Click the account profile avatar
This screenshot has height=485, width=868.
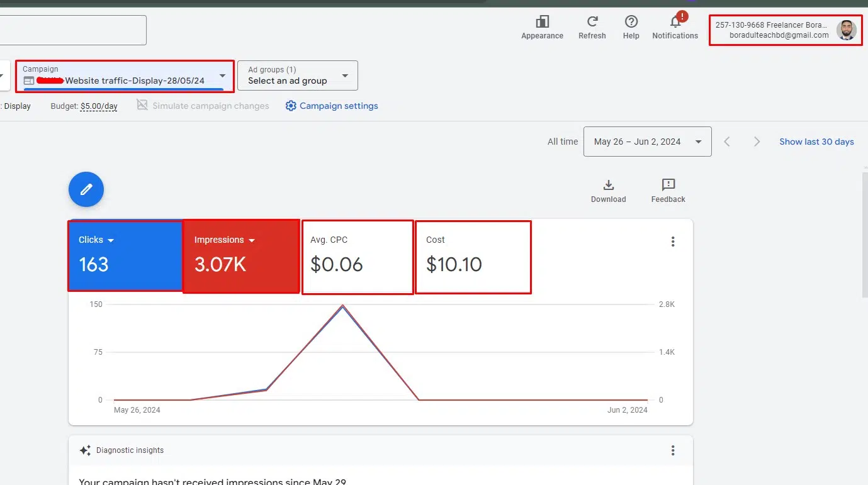tap(846, 30)
